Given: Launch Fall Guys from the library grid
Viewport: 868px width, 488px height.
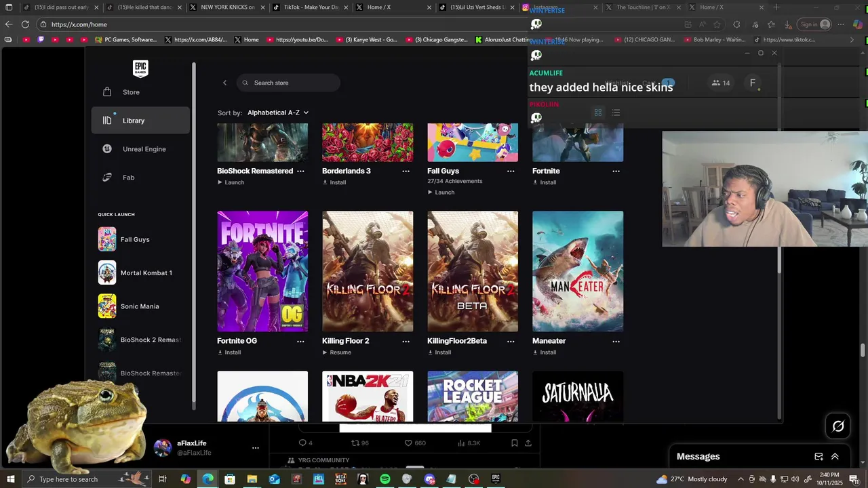Looking at the screenshot, I should [x=441, y=192].
